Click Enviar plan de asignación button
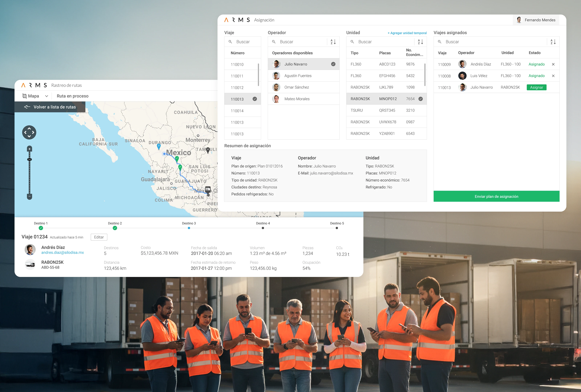 point(496,196)
